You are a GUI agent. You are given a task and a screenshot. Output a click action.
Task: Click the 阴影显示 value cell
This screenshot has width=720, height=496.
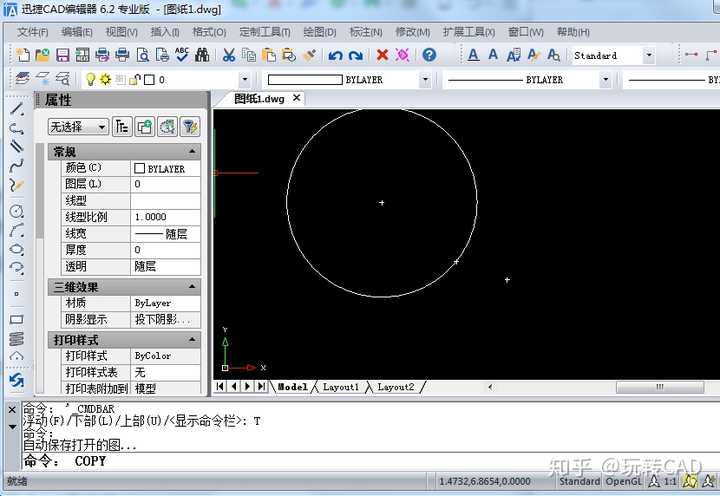165,319
